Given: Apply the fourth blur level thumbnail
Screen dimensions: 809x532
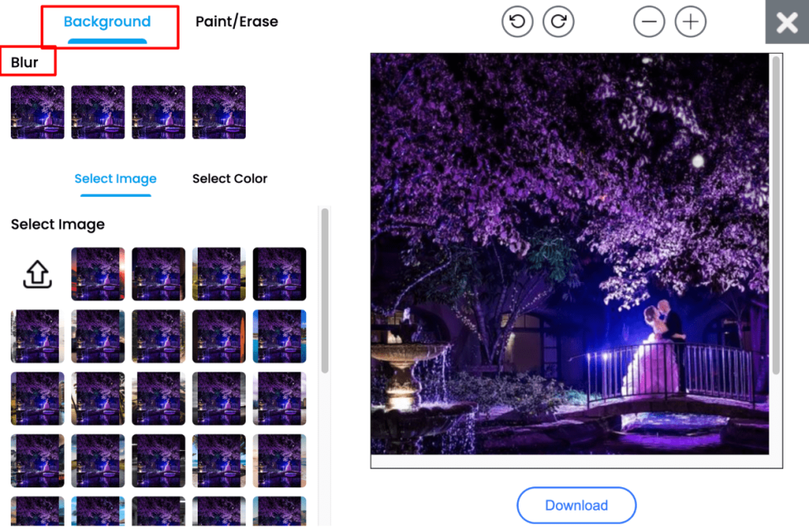Looking at the screenshot, I should tap(218, 112).
